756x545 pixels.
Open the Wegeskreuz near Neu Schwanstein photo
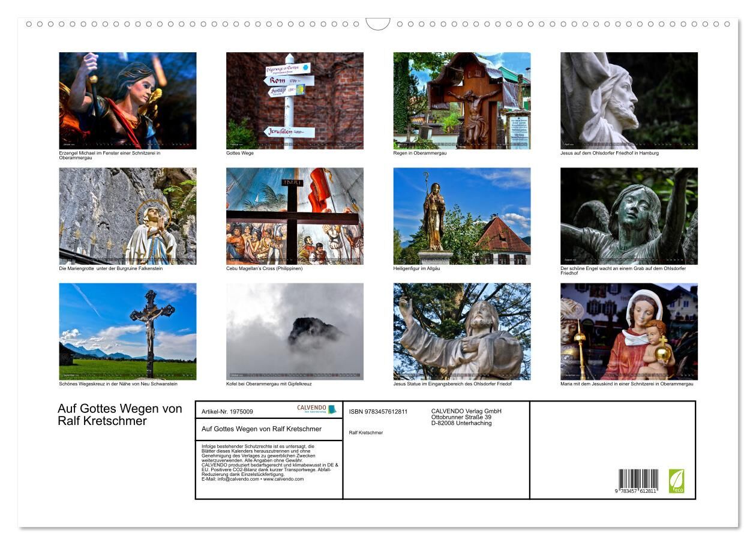coord(127,331)
